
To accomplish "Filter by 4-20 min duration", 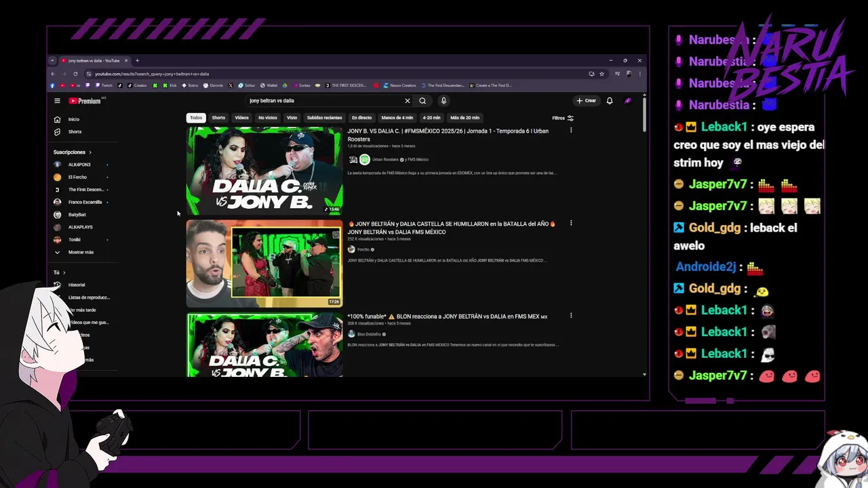I will click(431, 118).
